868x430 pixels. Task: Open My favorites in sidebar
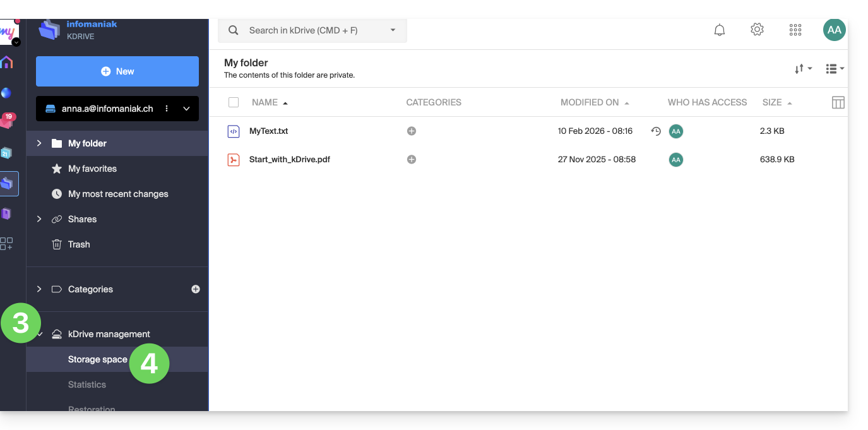pos(92,169)
